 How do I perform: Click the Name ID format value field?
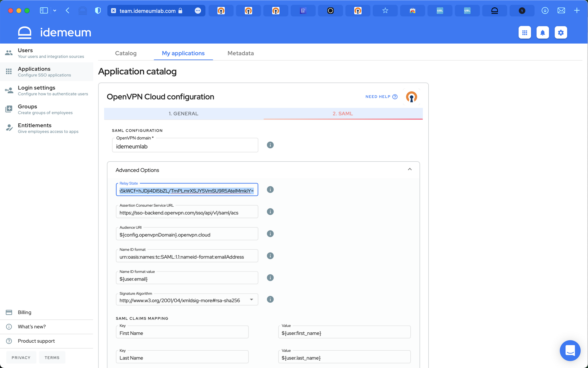click(x=187, y=278)
